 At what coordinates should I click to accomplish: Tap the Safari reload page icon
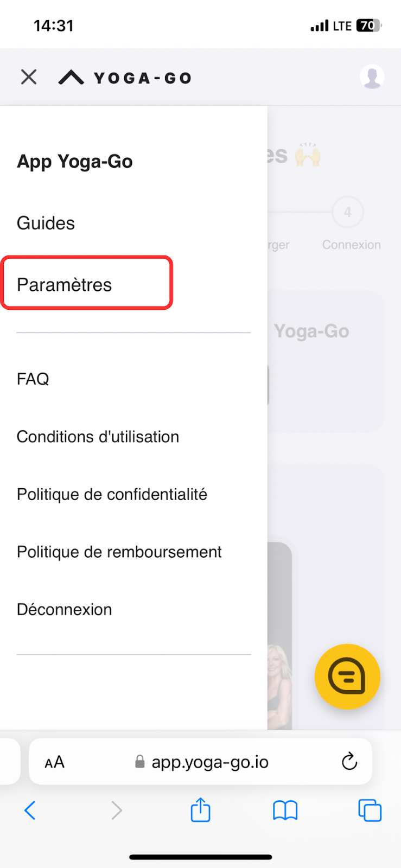(x=349, y=762)
